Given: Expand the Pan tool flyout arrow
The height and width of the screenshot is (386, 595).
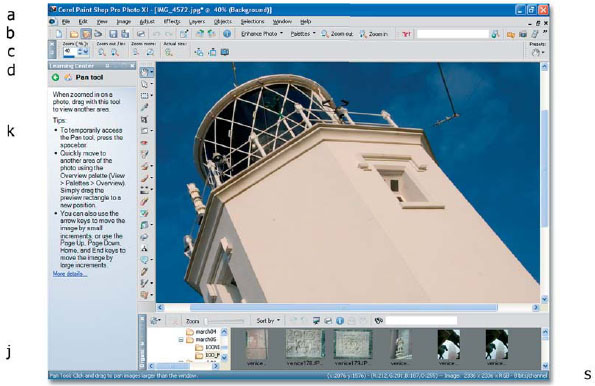Looking at the screenshot, I should click(x=151, y=72).
